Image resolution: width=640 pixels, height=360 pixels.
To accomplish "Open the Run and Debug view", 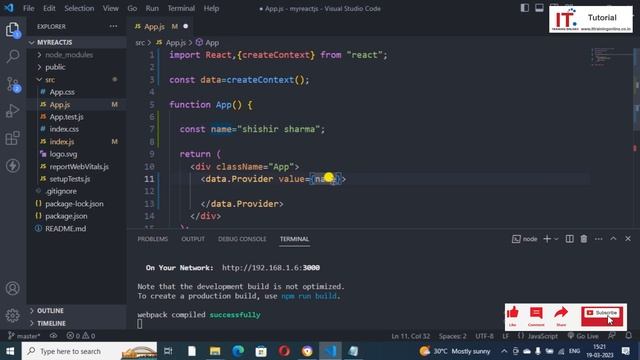I will coord(13,111).
